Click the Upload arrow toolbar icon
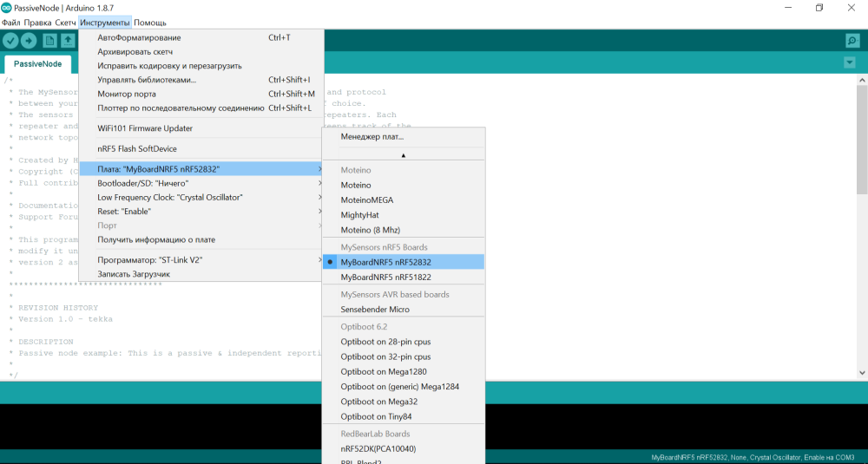Viewport: 868px width, 464px height. [x=29, y=41]
